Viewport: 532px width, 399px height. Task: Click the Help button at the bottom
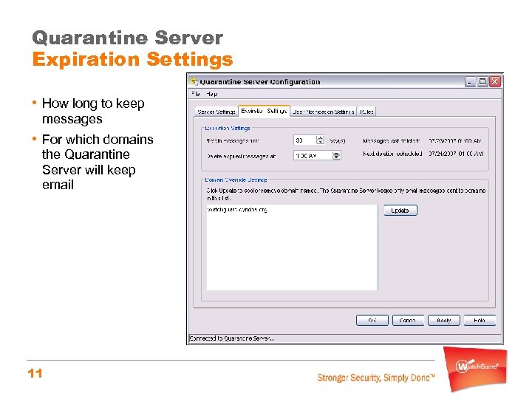point(480,320)
